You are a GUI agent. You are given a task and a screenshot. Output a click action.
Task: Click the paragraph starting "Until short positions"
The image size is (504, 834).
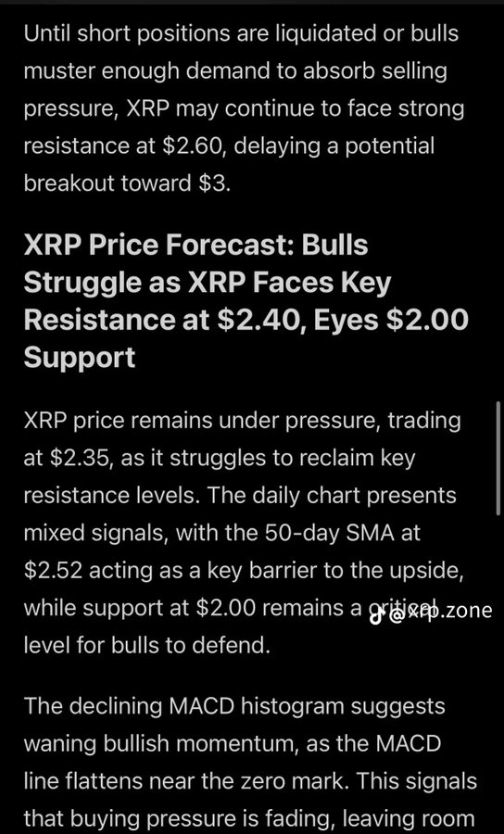[x=244, y=108]
